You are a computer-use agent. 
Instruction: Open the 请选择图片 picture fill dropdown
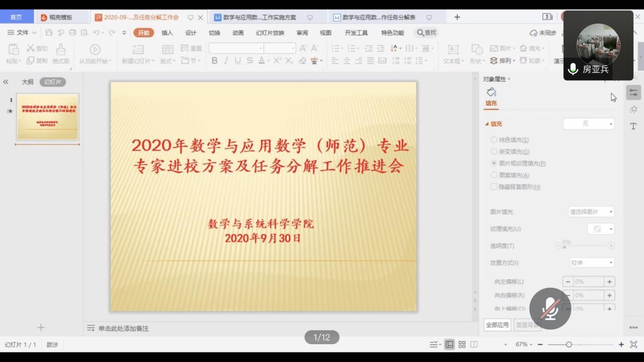[591, 212]
